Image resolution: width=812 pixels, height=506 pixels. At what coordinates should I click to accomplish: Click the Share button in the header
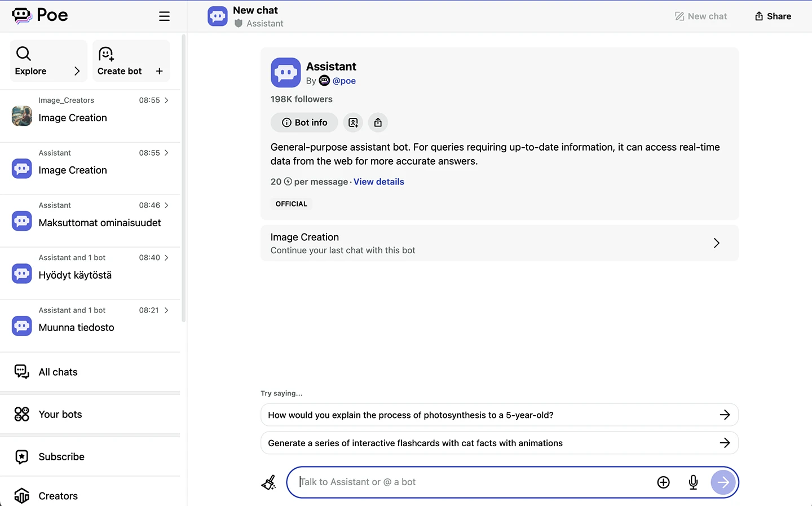773,16
